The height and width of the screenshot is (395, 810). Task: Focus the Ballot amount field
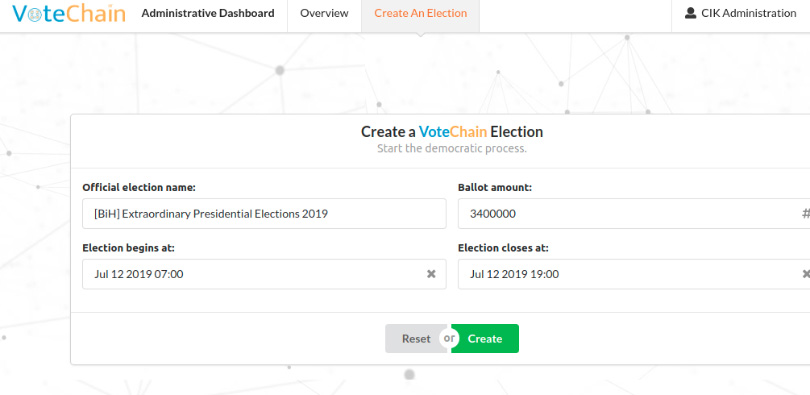click(x=634, y=214)
